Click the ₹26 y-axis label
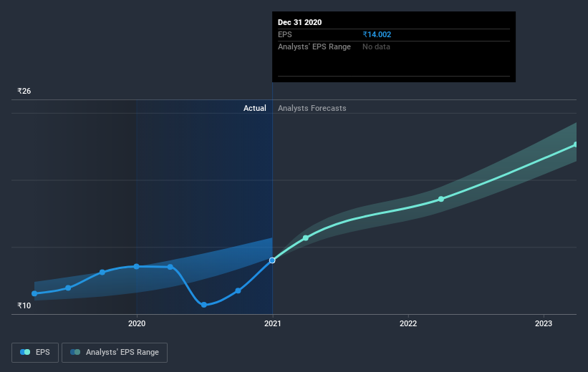Viewport: 588px width, 372px height. click(x=24, y=91)
